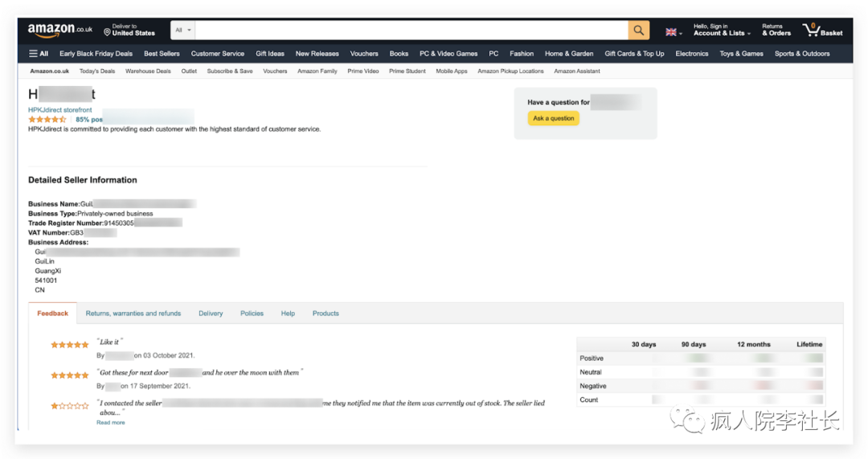The height and width of the screenshot is (459, 868).
Task: Click the orange search magnifier button
Action: (639, 31)
